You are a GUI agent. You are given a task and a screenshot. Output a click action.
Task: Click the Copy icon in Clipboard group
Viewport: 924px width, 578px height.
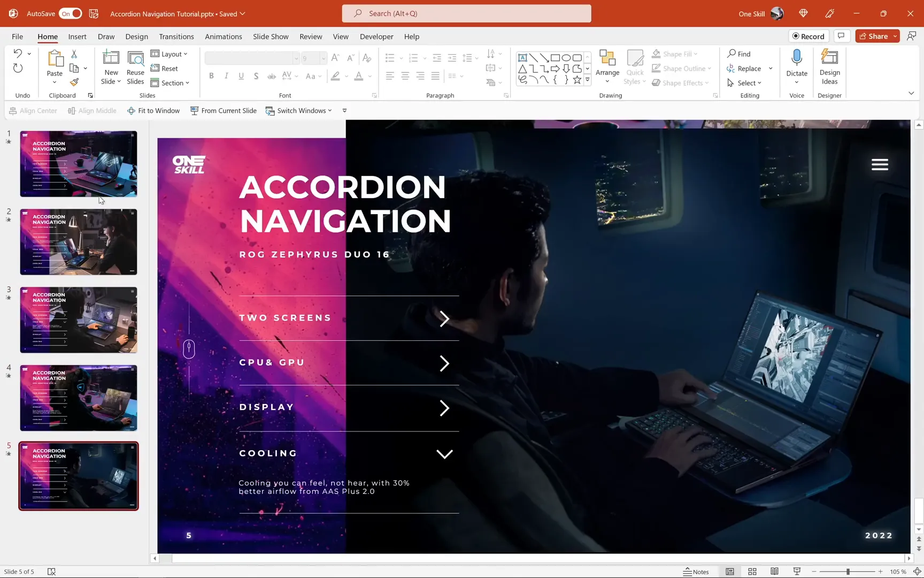[x=74, y=69]
